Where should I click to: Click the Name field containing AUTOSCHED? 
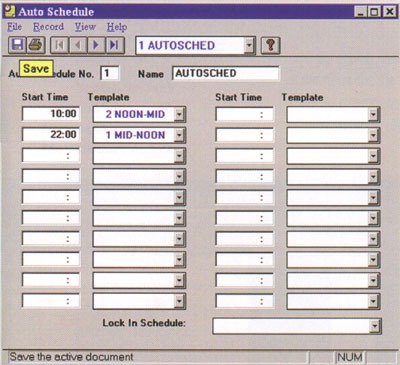pos(226,73)
